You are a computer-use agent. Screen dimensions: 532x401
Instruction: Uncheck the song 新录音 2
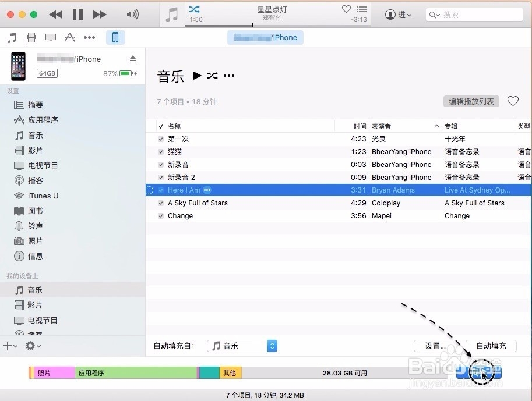(x=161, y=178)
